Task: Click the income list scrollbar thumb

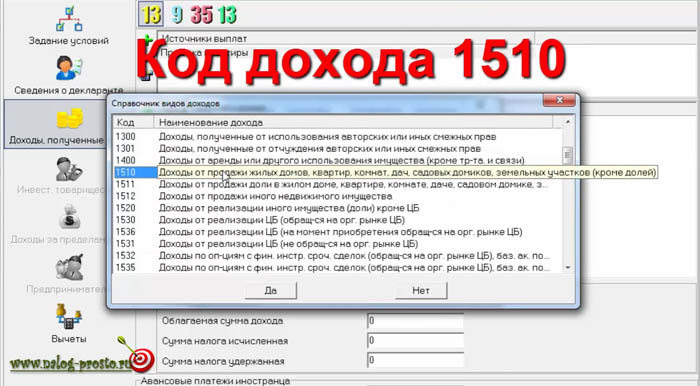Action: [x=568, y=155]
